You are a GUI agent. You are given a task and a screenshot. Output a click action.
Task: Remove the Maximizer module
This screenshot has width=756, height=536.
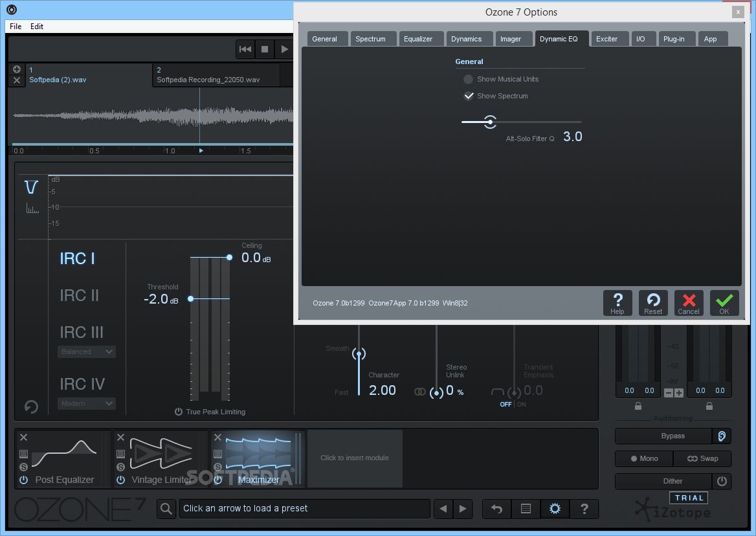click(x=217, y=437)
